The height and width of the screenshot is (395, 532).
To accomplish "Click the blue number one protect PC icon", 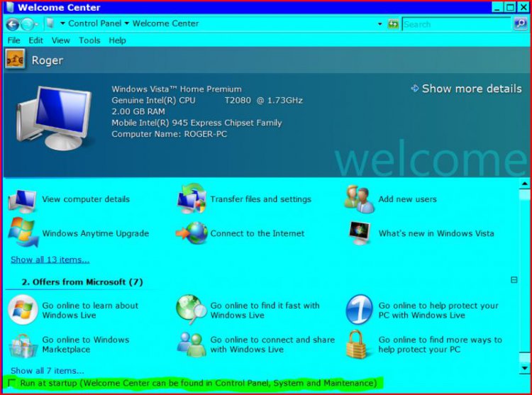I will [x=360, y=309].
